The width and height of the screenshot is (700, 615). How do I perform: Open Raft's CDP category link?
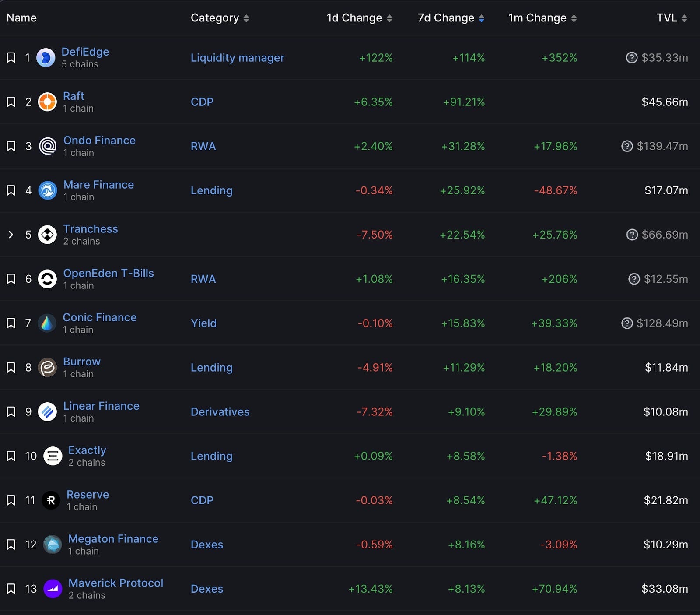202,102
